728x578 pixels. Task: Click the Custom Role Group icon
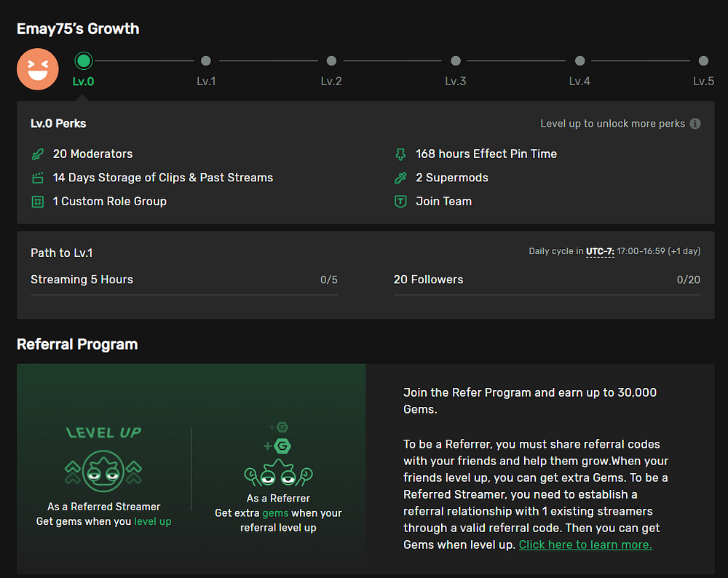38,202
